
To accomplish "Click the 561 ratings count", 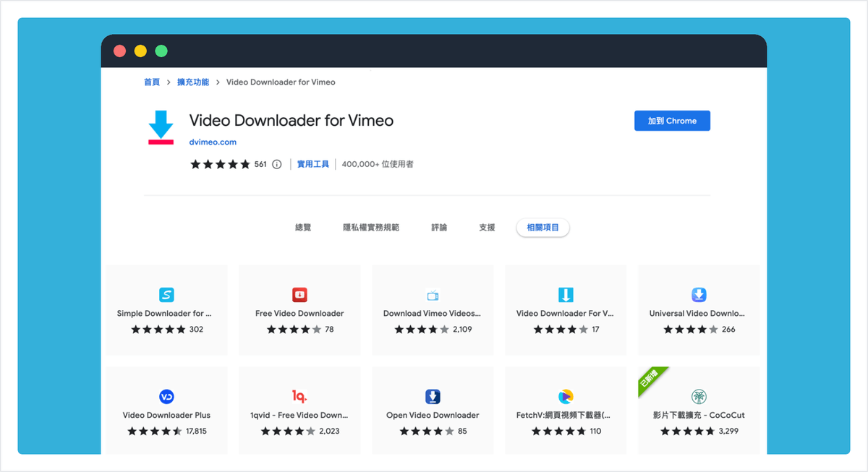I will pos(260,164).
